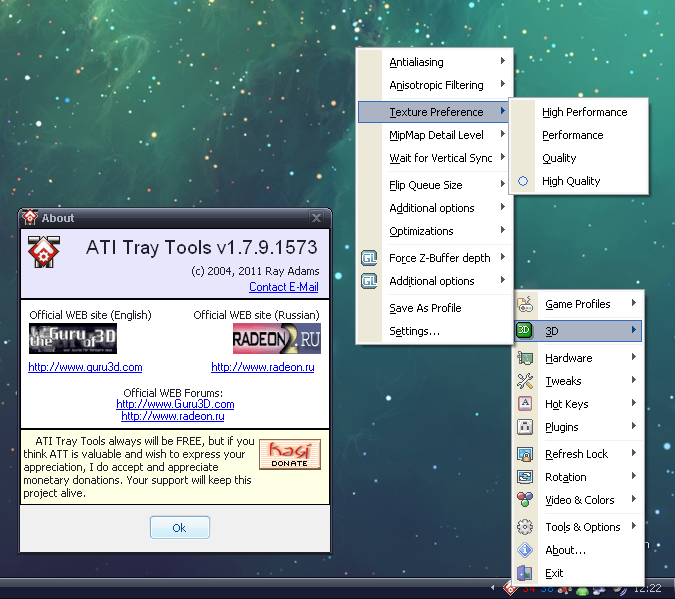Click the taskbar clock showing 12:22
675x599 pixels.
[x=647, y=589]
